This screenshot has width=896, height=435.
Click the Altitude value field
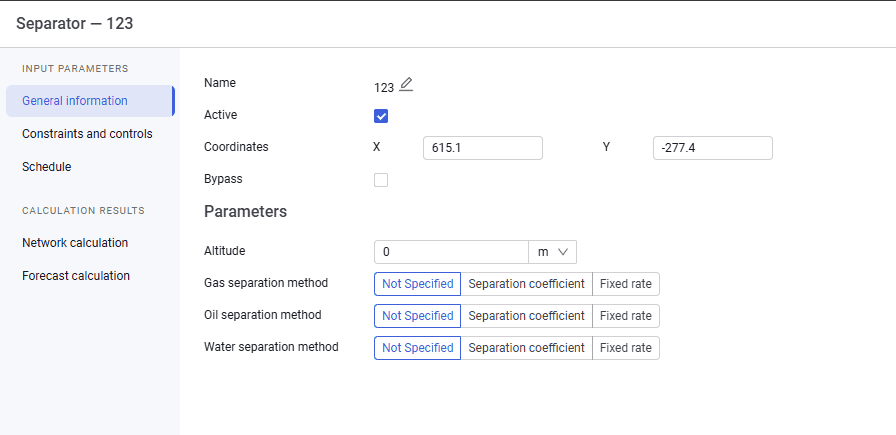tap(451, 252)
